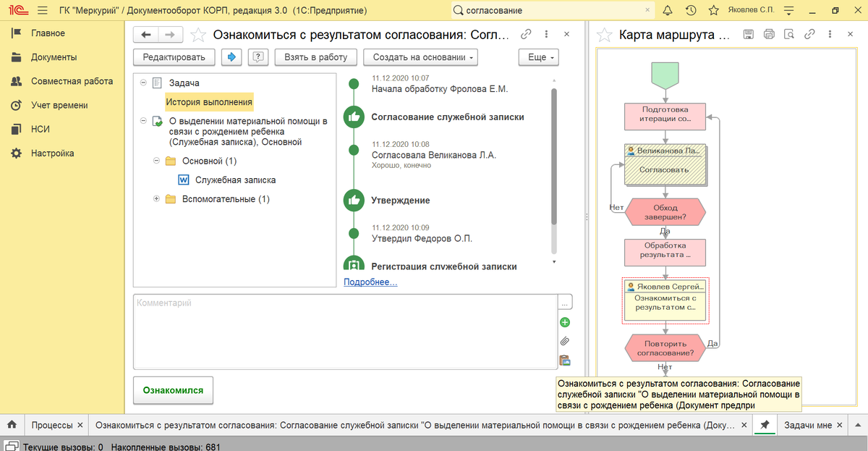868x451 pixels.
Task: Close the task form panel
Action: (x=566, y=34)
